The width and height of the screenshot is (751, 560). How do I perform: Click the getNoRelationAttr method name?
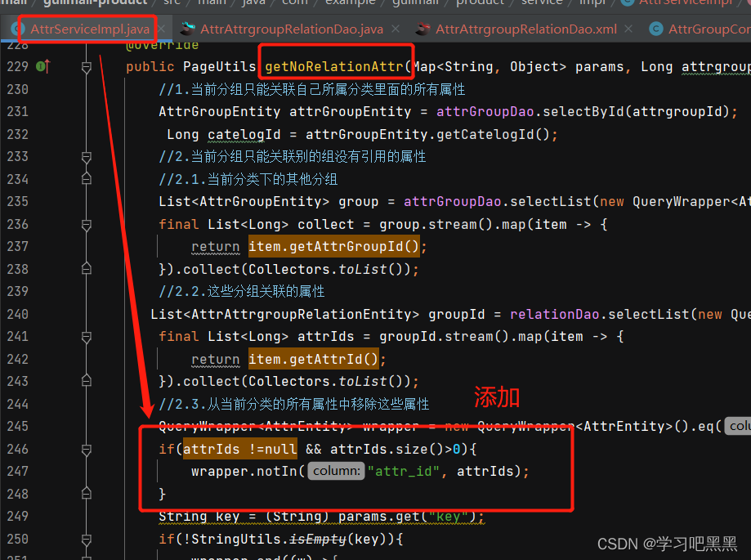pyautogui.click(x=334, y=66)
